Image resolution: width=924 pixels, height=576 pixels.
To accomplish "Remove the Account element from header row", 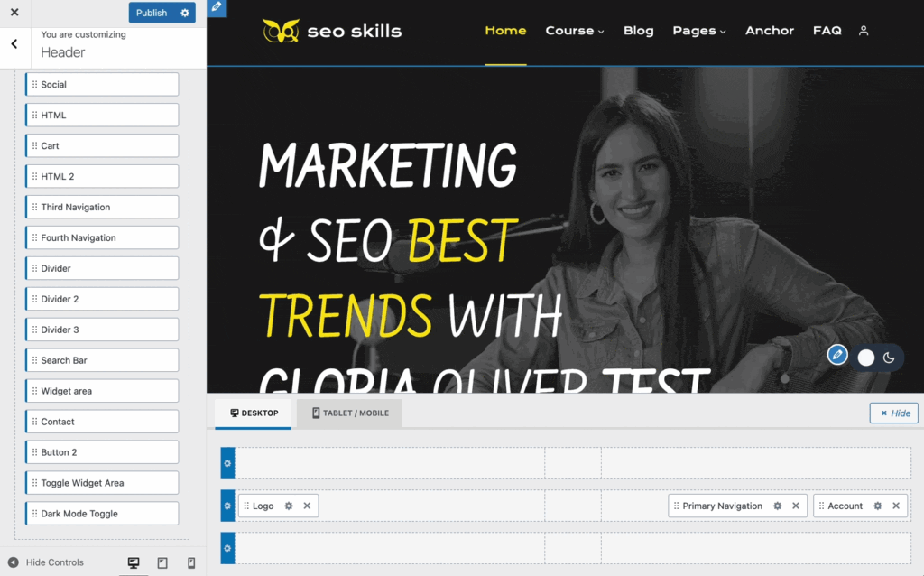I will [896, 506].
